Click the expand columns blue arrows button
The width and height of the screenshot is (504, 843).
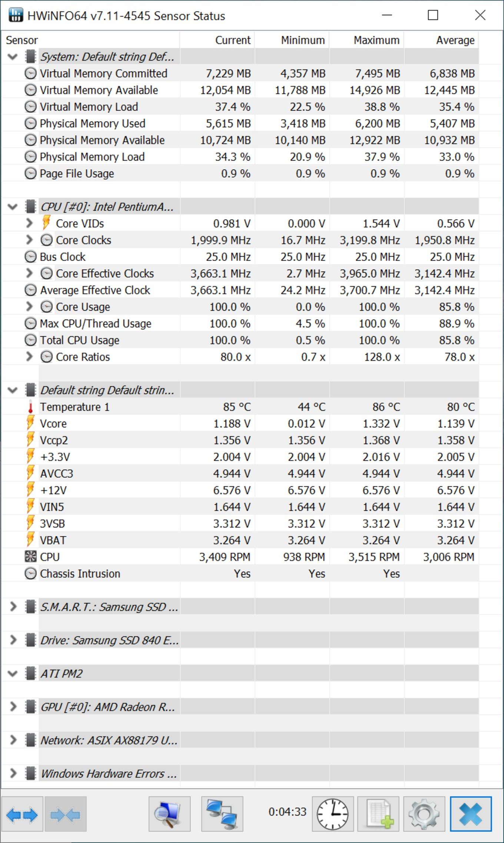point(22,814)
